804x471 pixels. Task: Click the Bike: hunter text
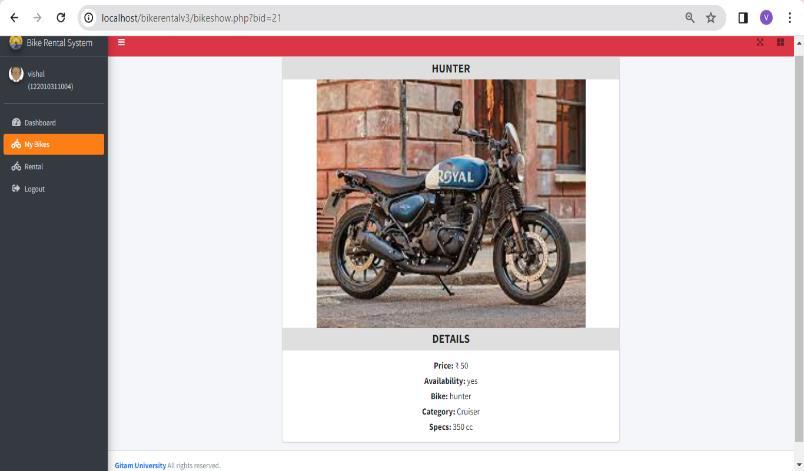(x=451, y=397)
